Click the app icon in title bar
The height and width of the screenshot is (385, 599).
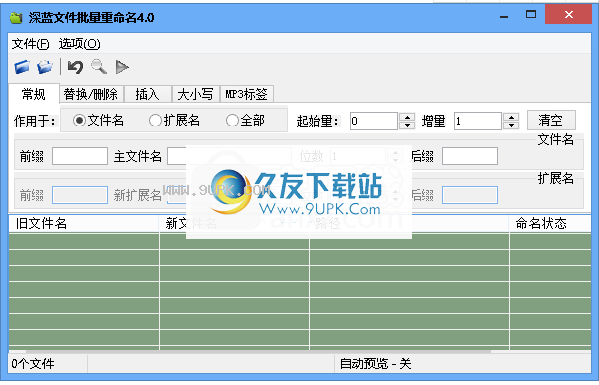point(16,18)
